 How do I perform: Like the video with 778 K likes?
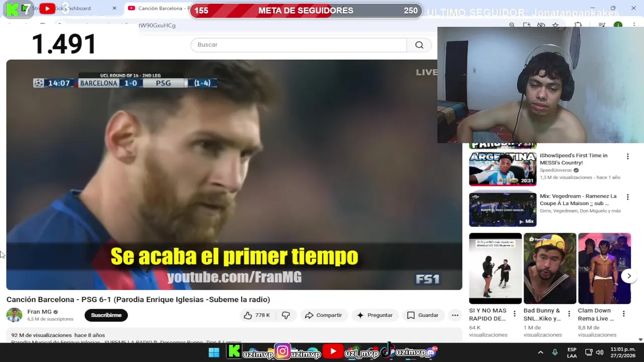pos(257,315)
